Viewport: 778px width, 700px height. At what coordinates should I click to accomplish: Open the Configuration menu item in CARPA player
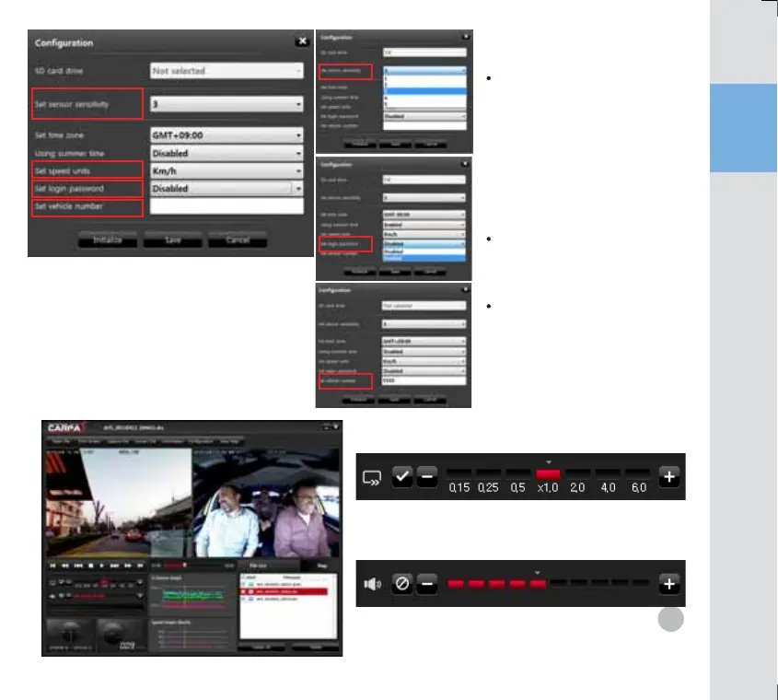tap(201, 441)
